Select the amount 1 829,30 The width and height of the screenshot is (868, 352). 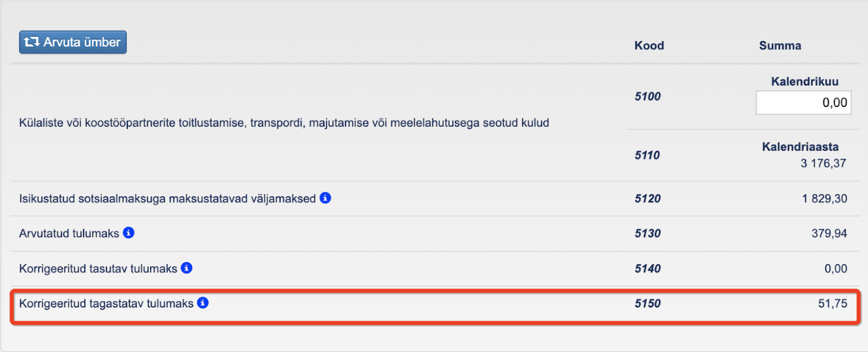pos(824,198)
